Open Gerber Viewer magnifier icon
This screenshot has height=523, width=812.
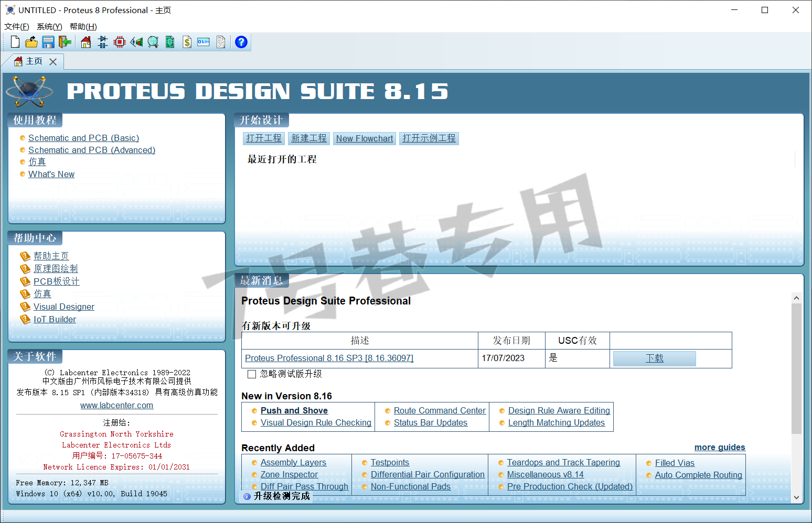click(153, 42)
